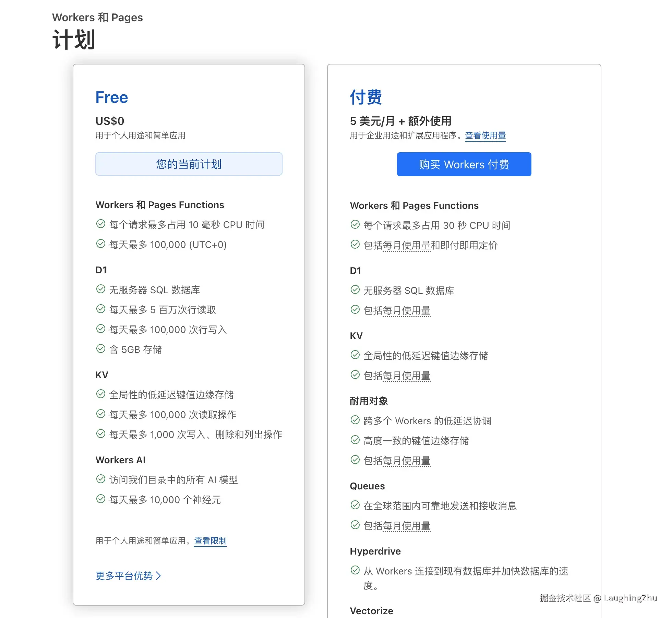This screenshot has height=618, width=672.
Task: Click check icon beside 1,000 次写入、删除和列出操作
Action: click(101, 434)
